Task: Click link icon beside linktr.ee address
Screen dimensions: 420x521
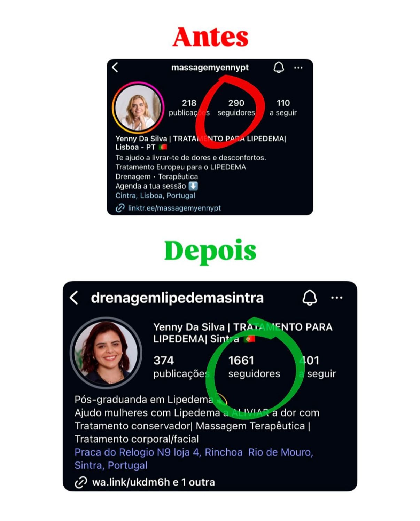Action: [120, 208]
